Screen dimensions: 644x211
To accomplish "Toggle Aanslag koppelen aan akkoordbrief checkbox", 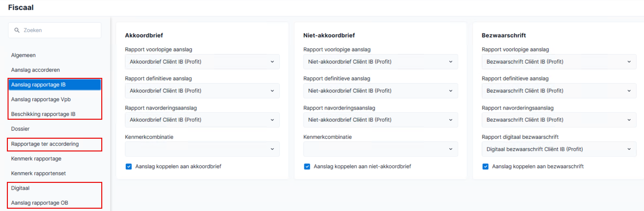I will tap(129, 167).
